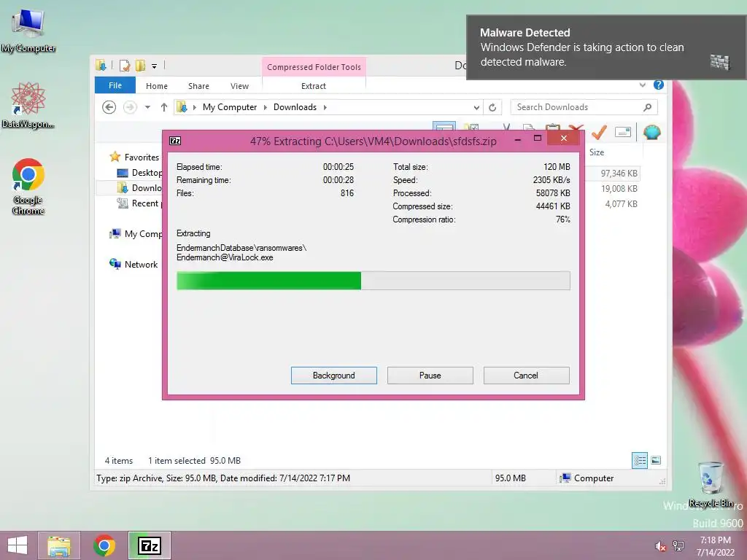Click the muted volume tray icon
The height and width of the screenshot is (560, 747).
point(660,546)
